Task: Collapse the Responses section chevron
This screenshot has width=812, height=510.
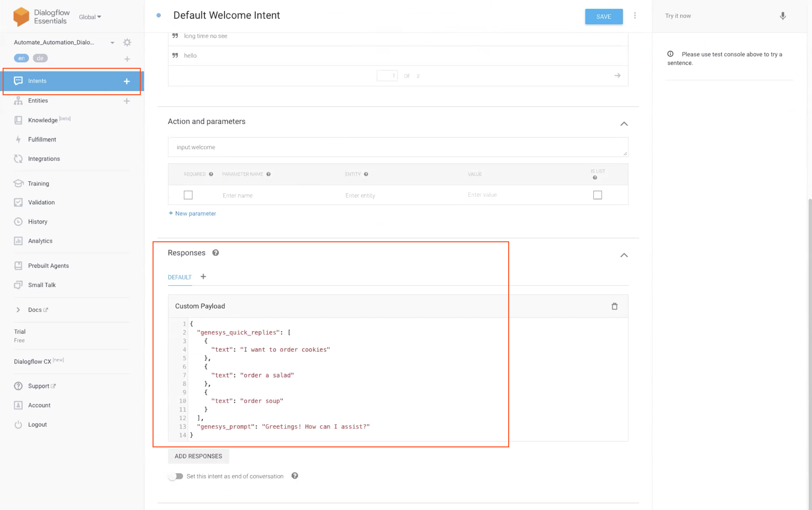Action: pos(624,255)
